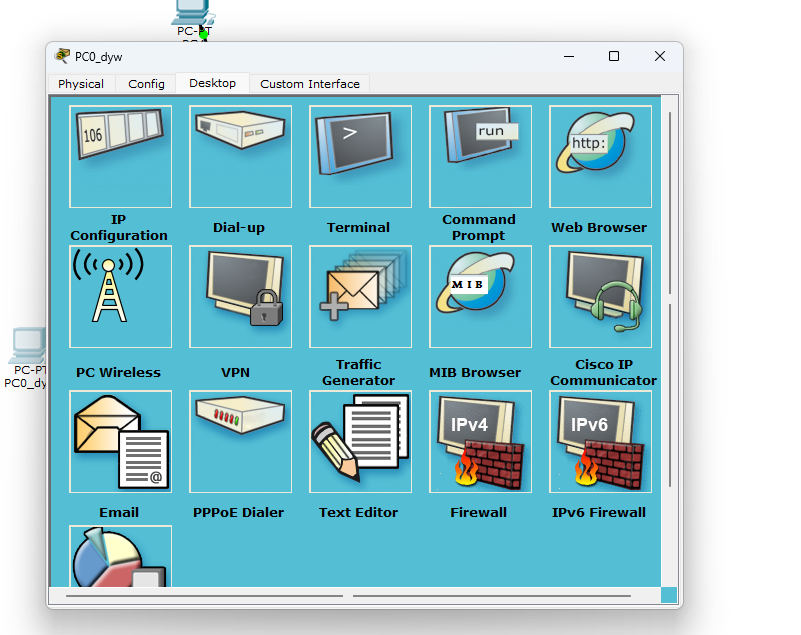Viewport: 801px width, 635px height.
Task: Select PC0_dy device left of window
Action: click(27, 358)
